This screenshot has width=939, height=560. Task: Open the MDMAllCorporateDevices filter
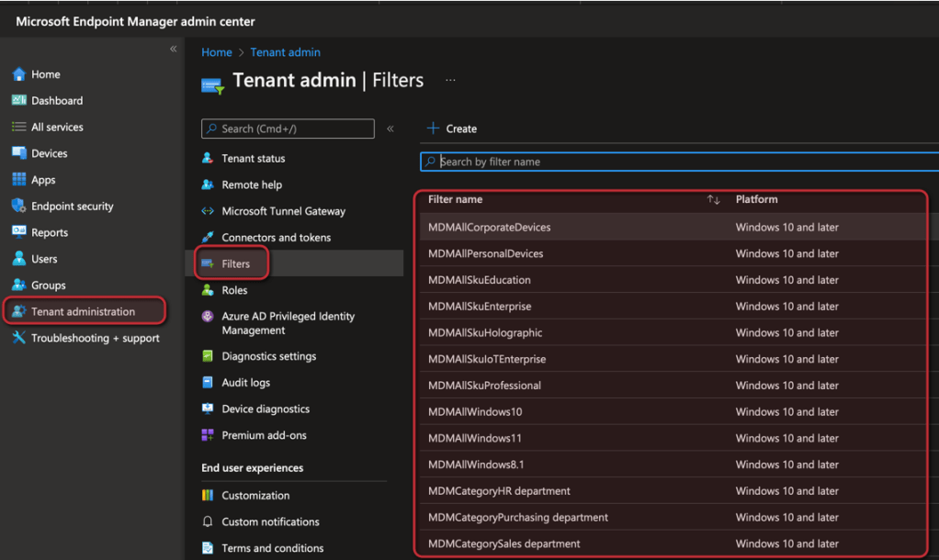489,228
